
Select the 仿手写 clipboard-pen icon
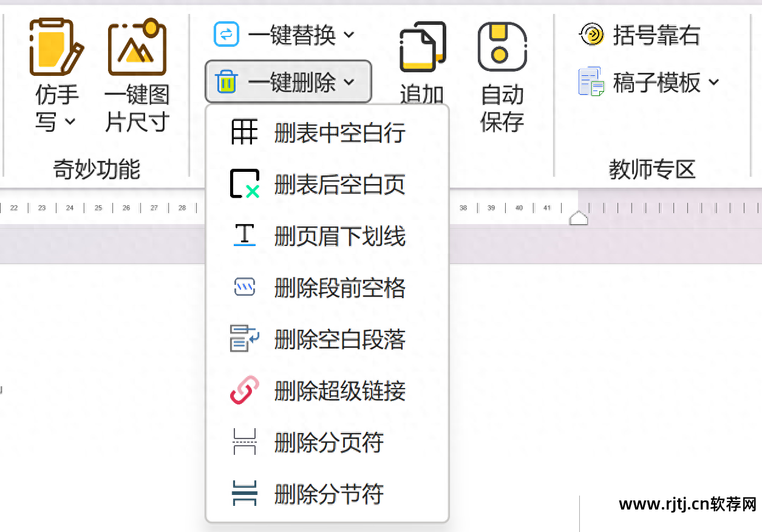[56, 49]
